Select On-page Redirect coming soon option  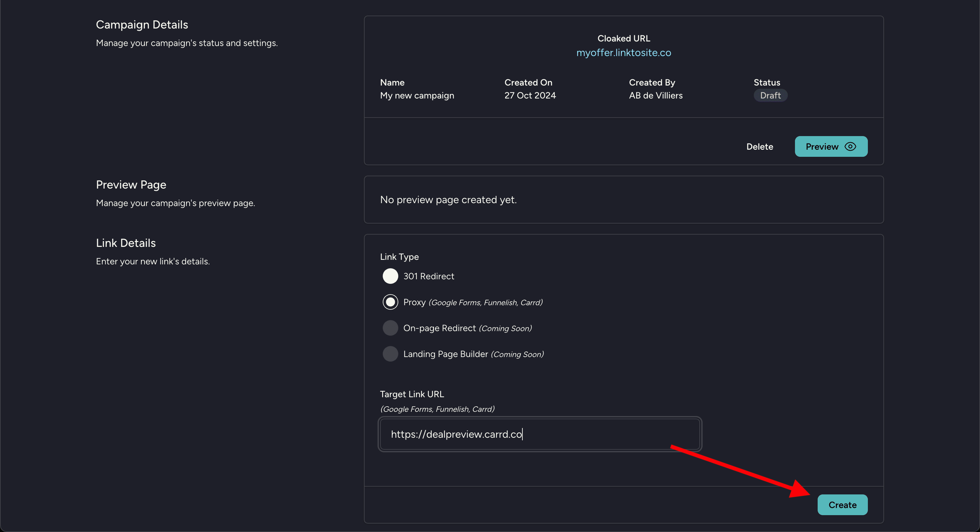click(390, 328)
